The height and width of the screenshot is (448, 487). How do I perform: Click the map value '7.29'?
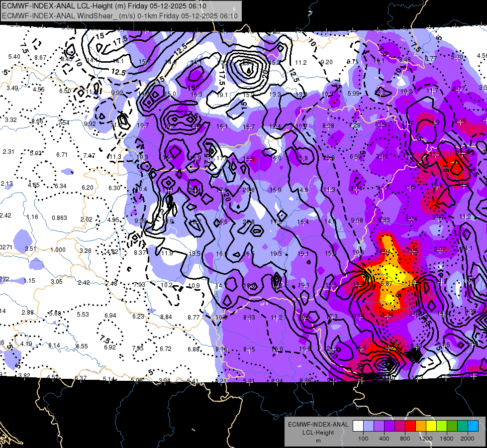point(355,125)
